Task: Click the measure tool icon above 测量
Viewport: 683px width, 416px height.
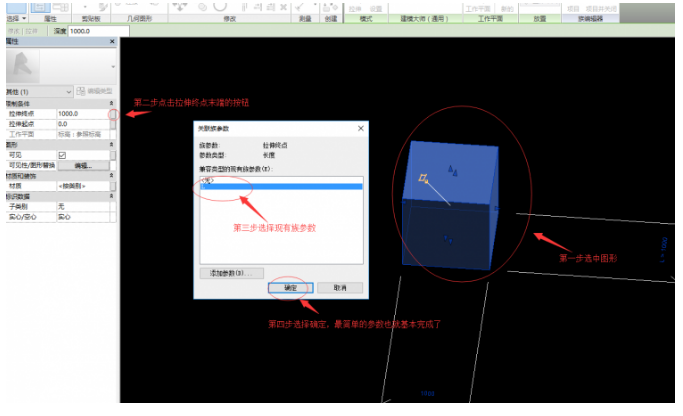Action: tap(300, 7)
